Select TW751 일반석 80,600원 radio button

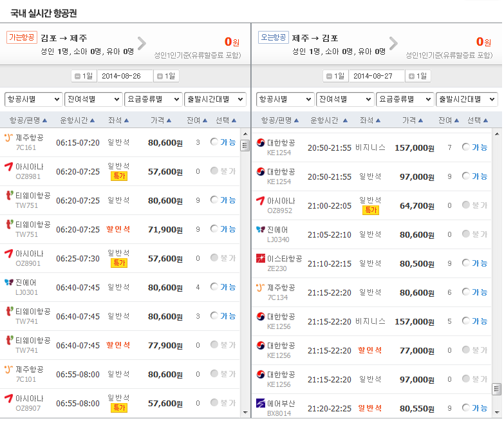point(214,200)
